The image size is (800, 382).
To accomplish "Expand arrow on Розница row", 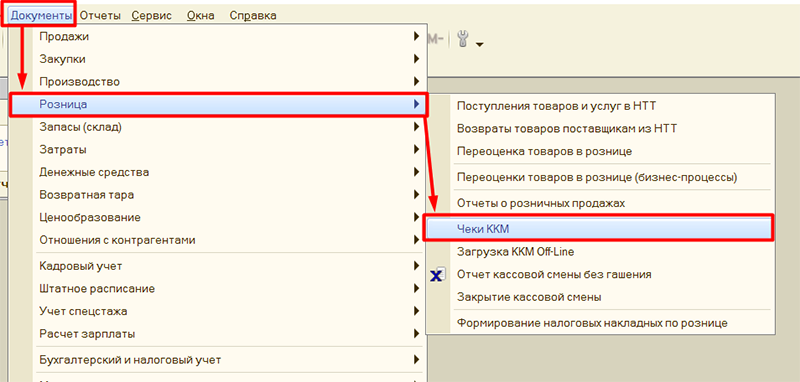I will click(x=417, y=104).
